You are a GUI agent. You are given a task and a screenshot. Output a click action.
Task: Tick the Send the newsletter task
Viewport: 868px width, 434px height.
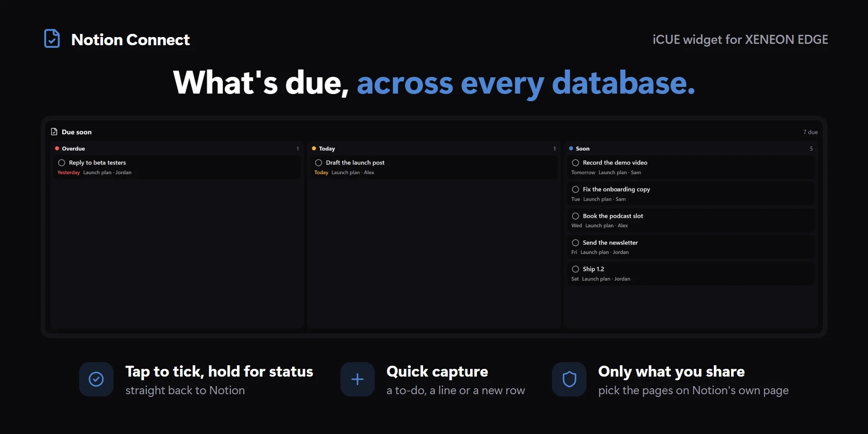coord(576,243)
